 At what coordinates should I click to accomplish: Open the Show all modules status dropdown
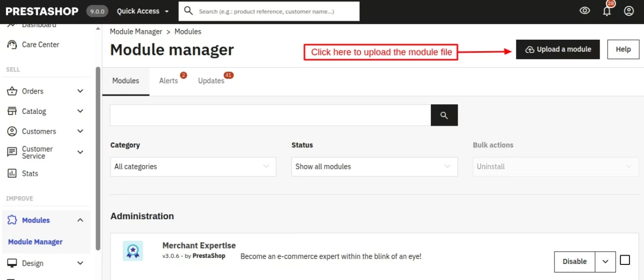point(375,167)
